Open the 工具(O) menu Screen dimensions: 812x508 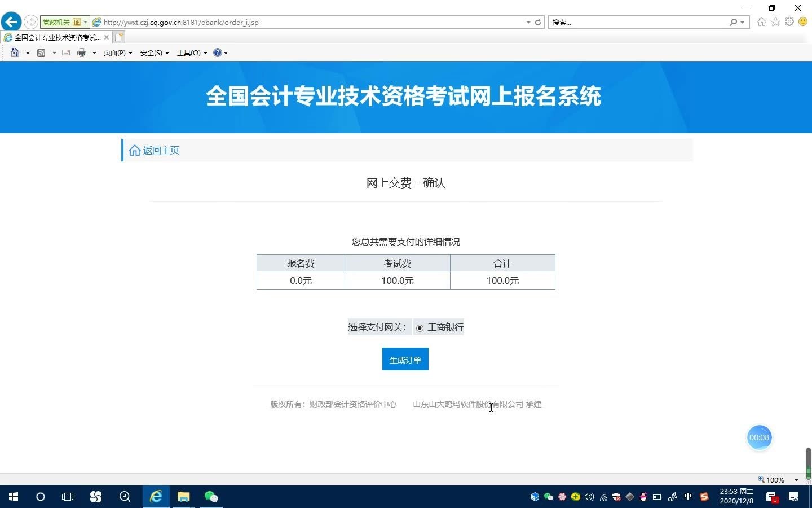click(192, 52)
